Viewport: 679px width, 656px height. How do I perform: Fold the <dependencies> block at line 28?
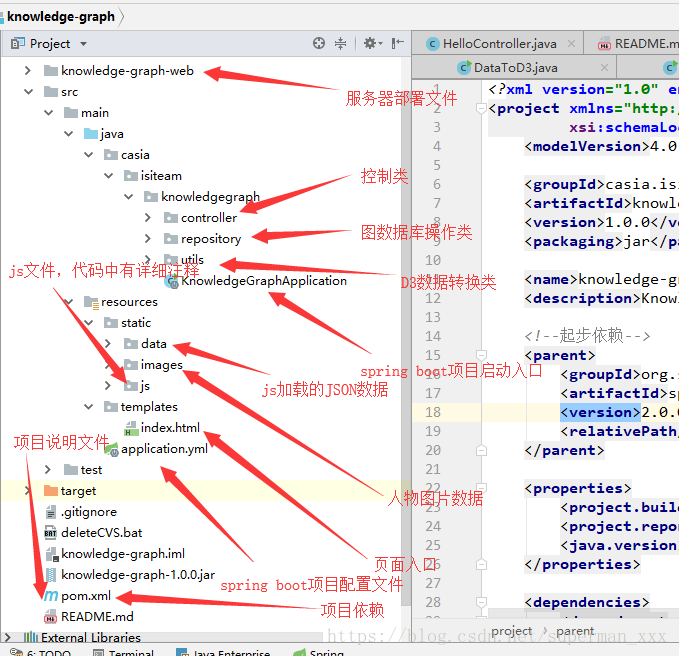[x=481, y=602]
